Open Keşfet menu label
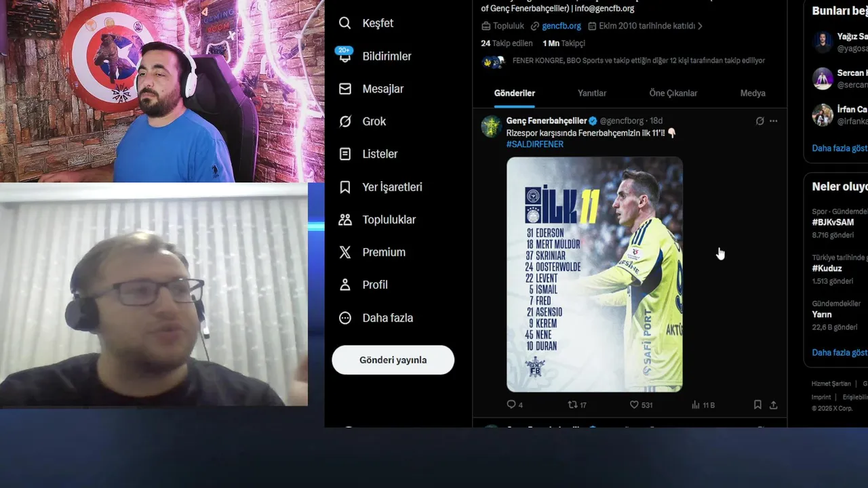This screenshot has width=868, height=488. click(378, 23)
